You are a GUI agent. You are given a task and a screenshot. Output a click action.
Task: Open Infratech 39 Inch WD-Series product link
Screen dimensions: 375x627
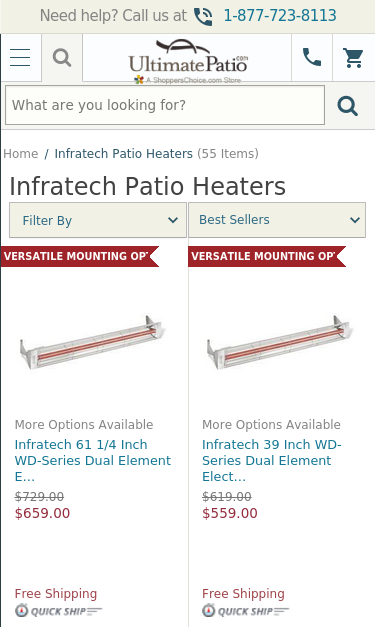pos(271,460)
